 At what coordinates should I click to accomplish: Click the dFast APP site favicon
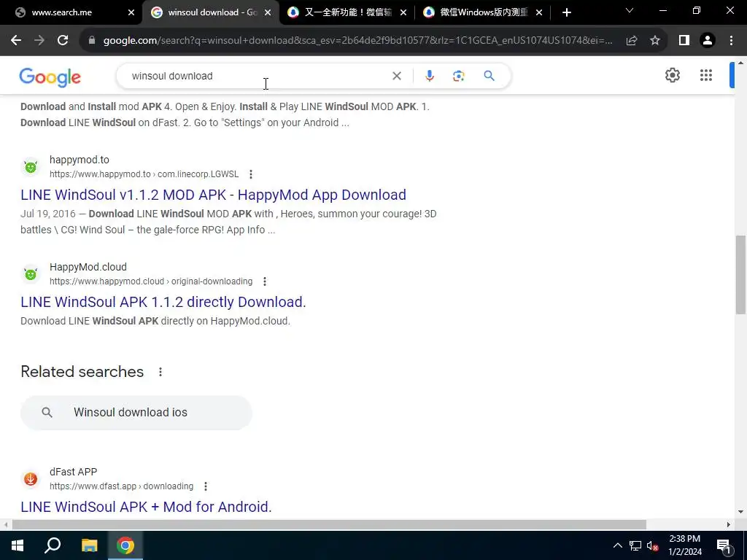(31, 478)
